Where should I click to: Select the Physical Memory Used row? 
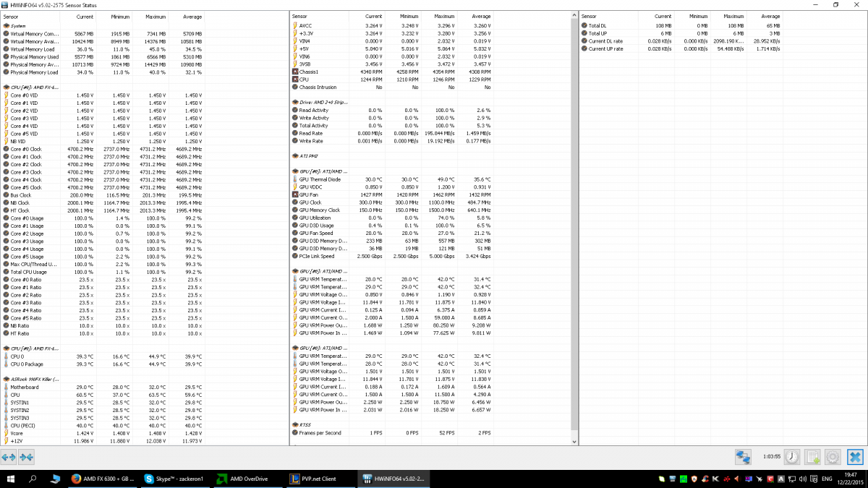tap(102, 56)
